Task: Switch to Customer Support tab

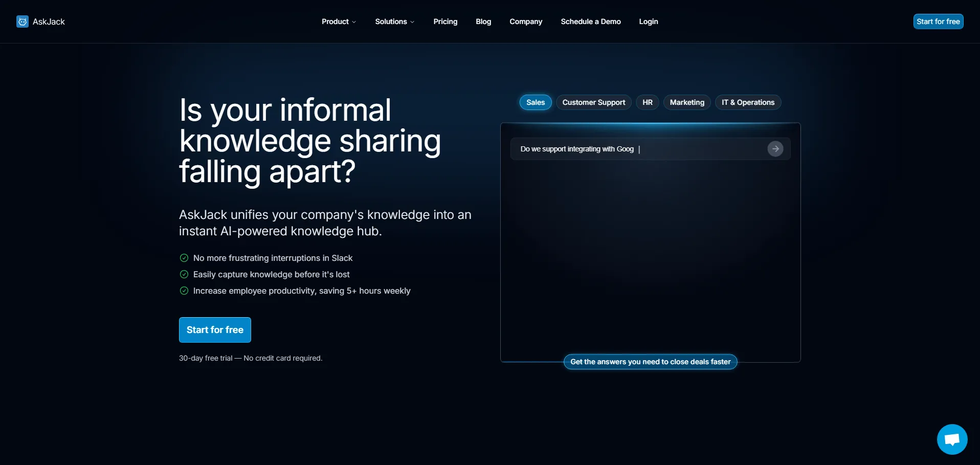Action: pyautogui.click(x=593, y=102)
